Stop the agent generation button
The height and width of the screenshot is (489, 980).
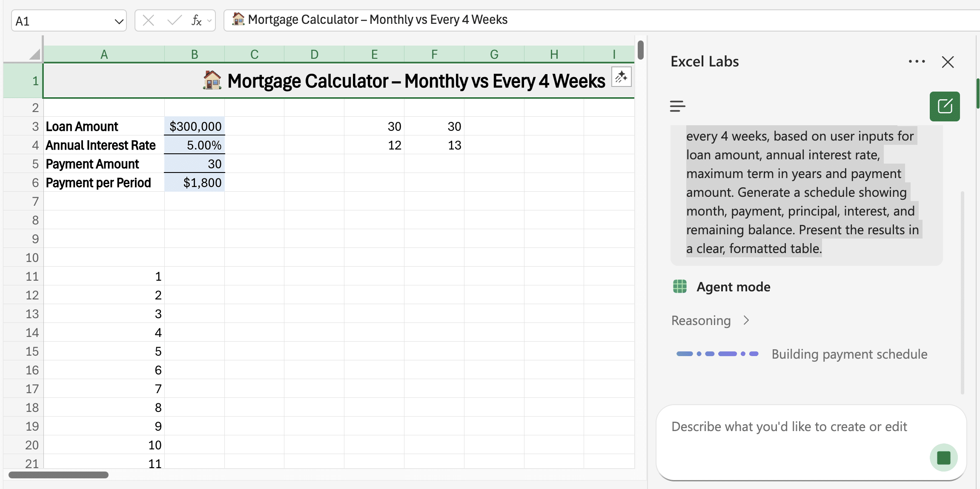tap(943, 457)
